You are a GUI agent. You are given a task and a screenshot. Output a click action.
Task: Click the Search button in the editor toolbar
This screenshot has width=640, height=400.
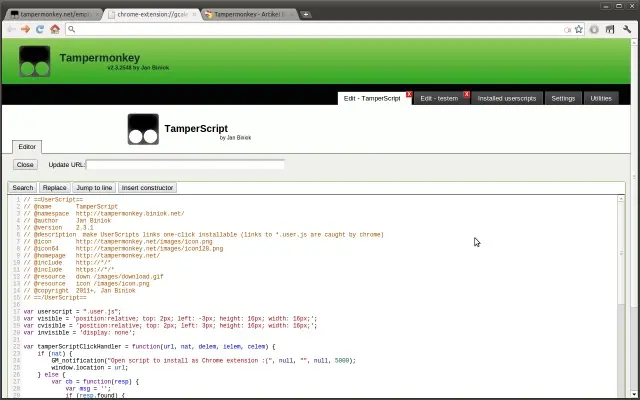coord(22,188)
